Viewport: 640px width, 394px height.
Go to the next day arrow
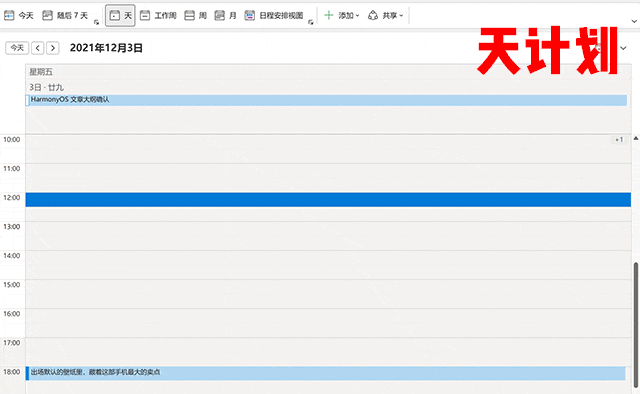[53, 48]
